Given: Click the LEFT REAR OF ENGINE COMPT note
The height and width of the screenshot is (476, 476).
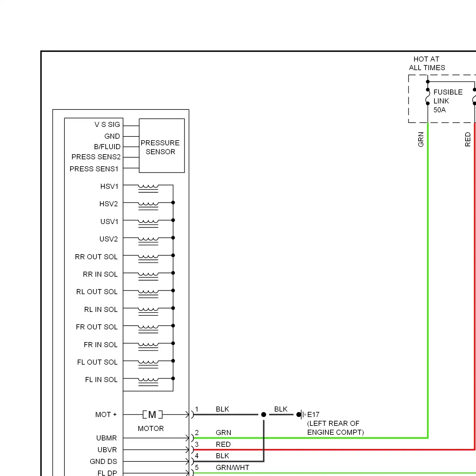Looking at the screenshot, I should (335, 428).
